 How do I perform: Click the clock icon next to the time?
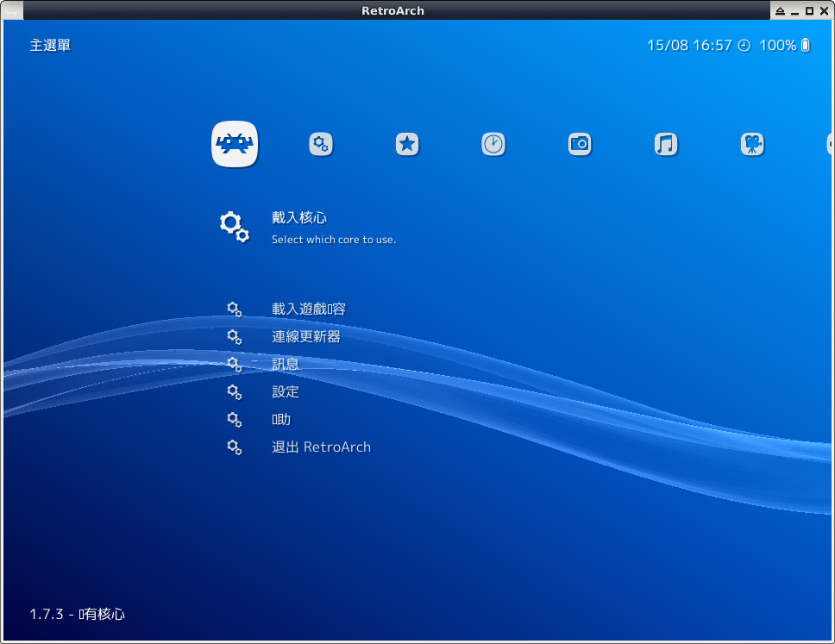(x=744, y=46)
